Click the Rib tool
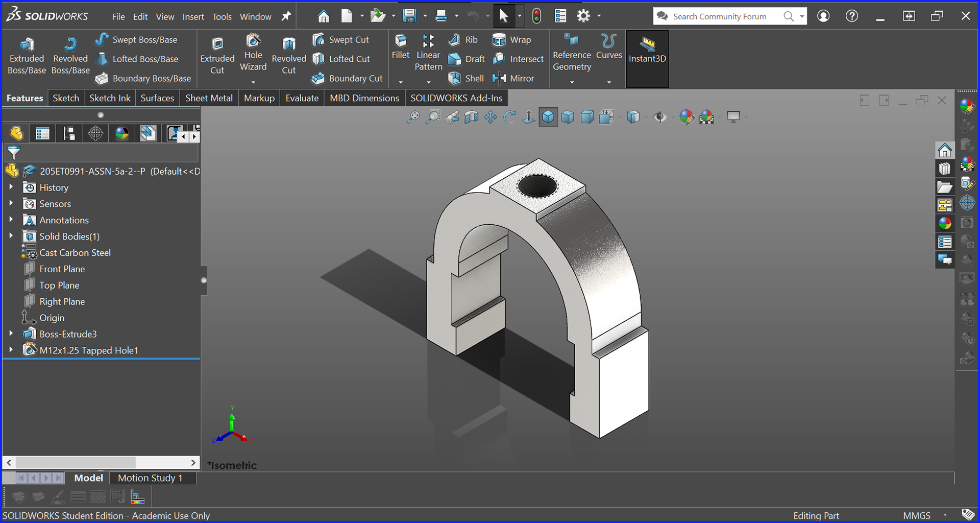The image size is (980, 523). [x=463, y=40]
